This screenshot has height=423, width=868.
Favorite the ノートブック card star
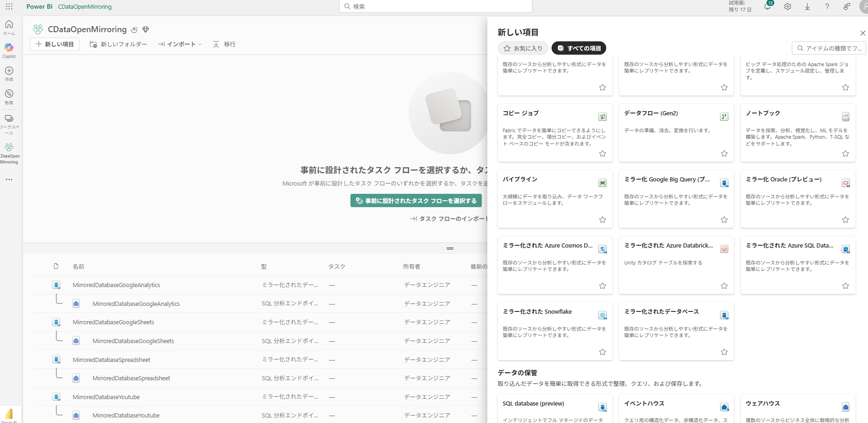point(845,153)
